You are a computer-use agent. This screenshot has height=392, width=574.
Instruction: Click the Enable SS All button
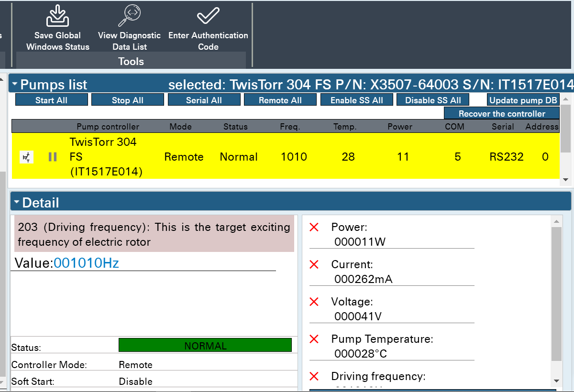coord(357,100)
